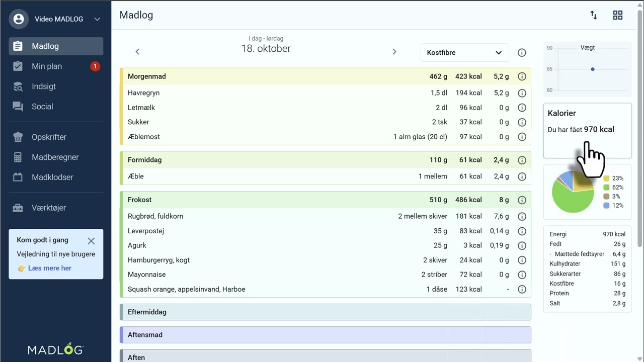This screenshot has height=362, width=644.
Task: Open info icon for Havregryn row
Action: (522, 93)
